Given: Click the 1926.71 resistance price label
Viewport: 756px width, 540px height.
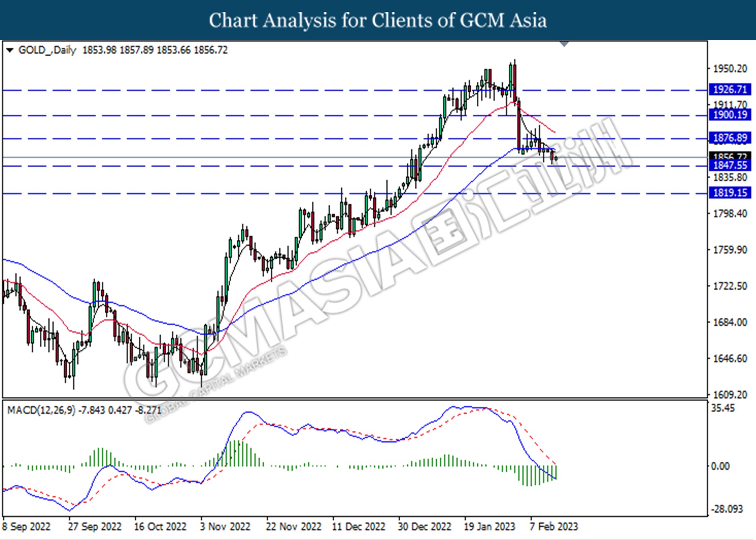Looking at the screenshot, I should point(730,90).
